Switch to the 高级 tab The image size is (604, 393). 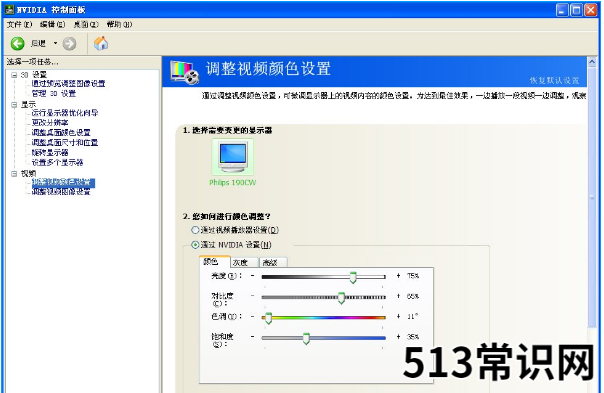[273, 263]
